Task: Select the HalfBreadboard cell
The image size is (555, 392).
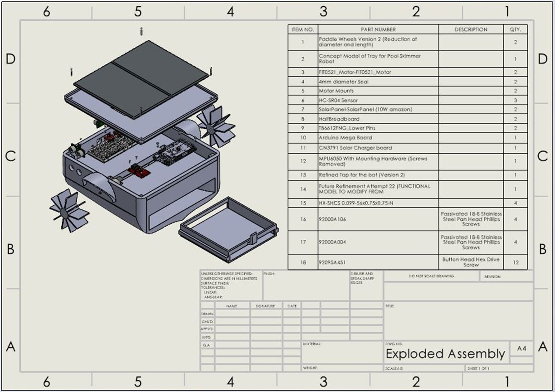Action: pos(378,119)
